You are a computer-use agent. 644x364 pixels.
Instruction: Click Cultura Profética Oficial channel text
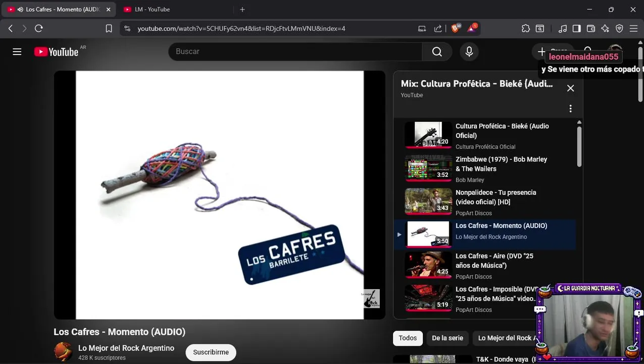485,147
